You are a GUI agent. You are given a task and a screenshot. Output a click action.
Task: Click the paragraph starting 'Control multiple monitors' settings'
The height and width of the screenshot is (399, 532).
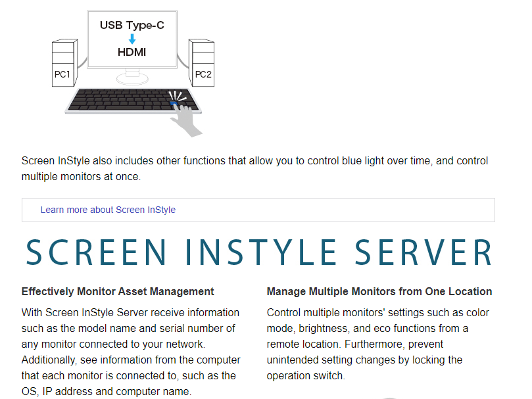[x=378, y=344]
